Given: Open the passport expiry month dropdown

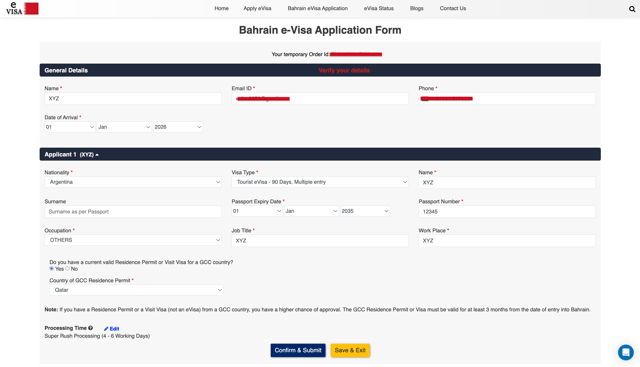Looking at the screenshot, I should (311, 211).
